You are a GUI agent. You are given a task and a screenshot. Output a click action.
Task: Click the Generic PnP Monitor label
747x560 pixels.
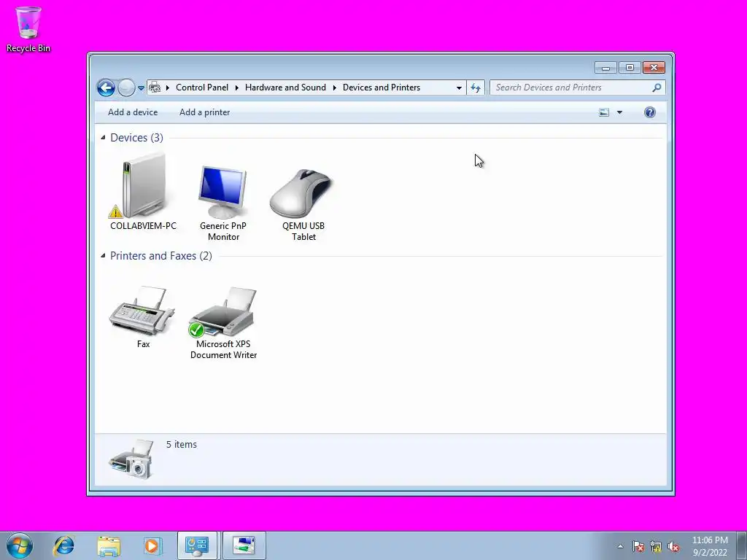click(x=223, y=231)
